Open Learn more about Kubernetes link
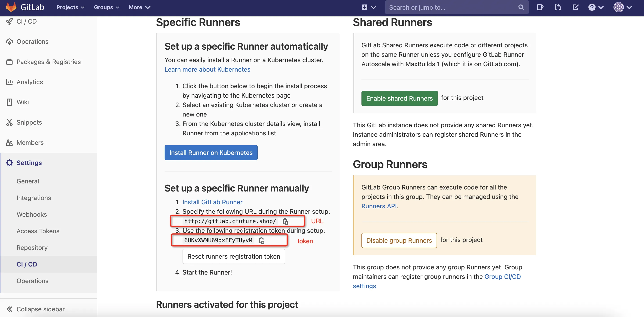Viewport: 644px width, 317px height. [207, 69]
